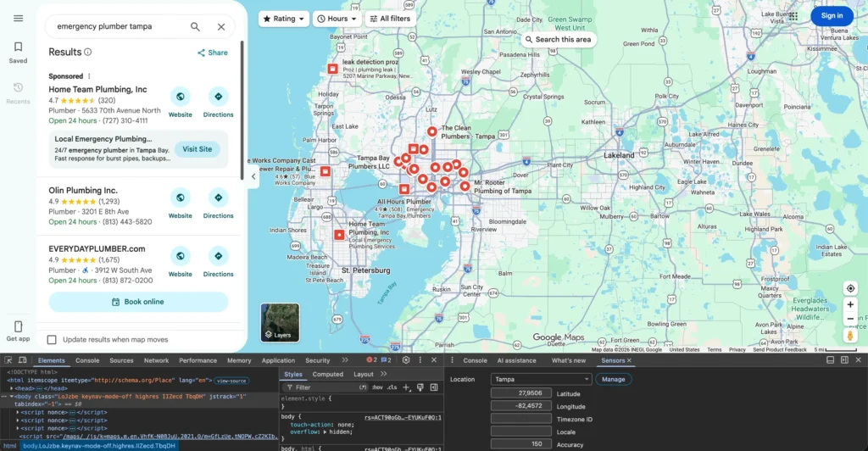Open the Rating filter dropdown
Viewport: 868px width, 451px height.
(x=284, y=19)
